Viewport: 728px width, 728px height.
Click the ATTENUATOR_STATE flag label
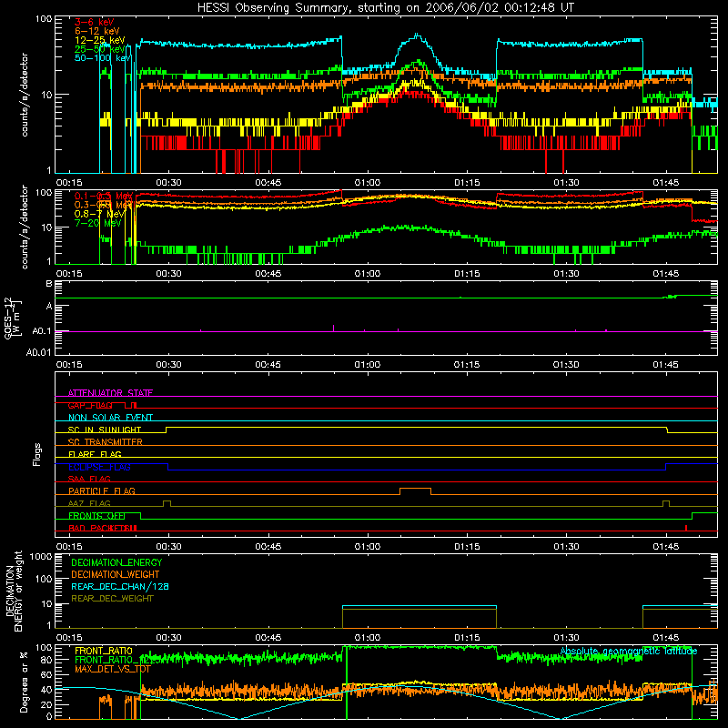(110, 393)
